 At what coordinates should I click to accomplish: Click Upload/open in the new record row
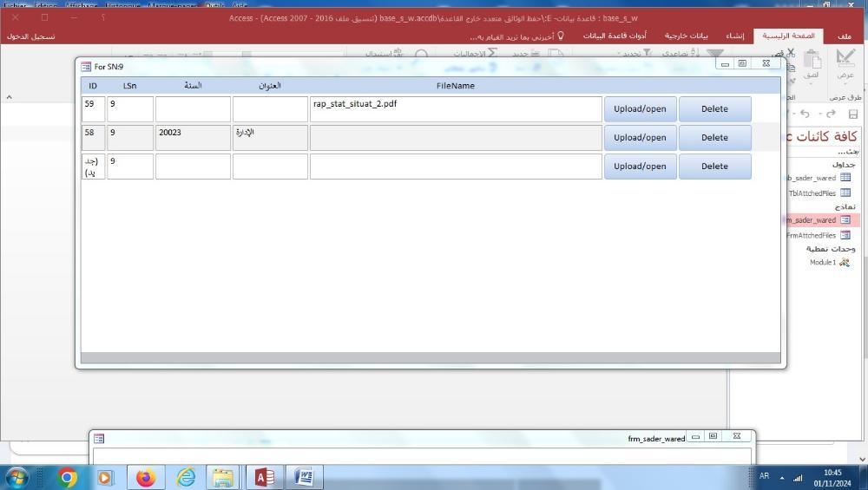click(x=640, y=167)
